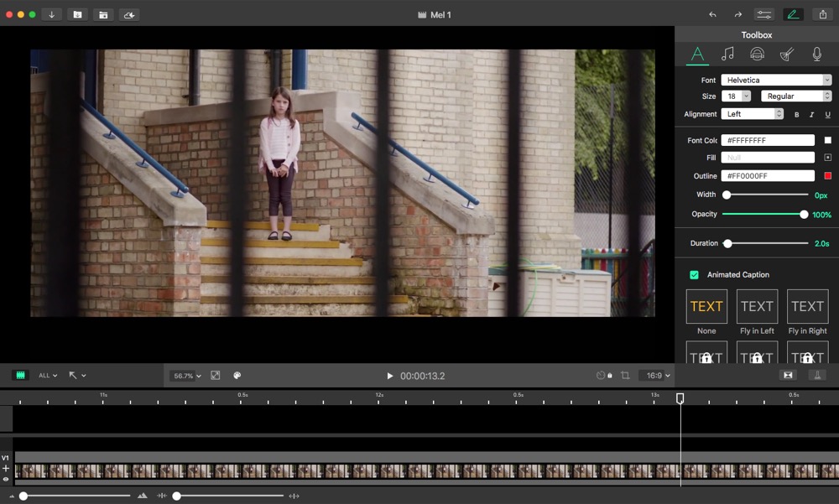Switch to the microphone voiceover tab
Image resolution: width=839 pixels, height=504 pixels.
point(816,55)
